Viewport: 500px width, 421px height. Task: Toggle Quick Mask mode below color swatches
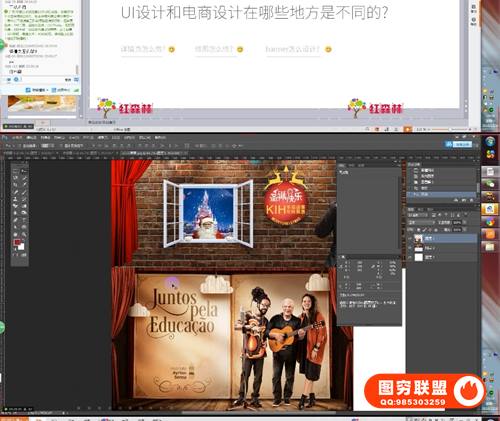(15, 255)
